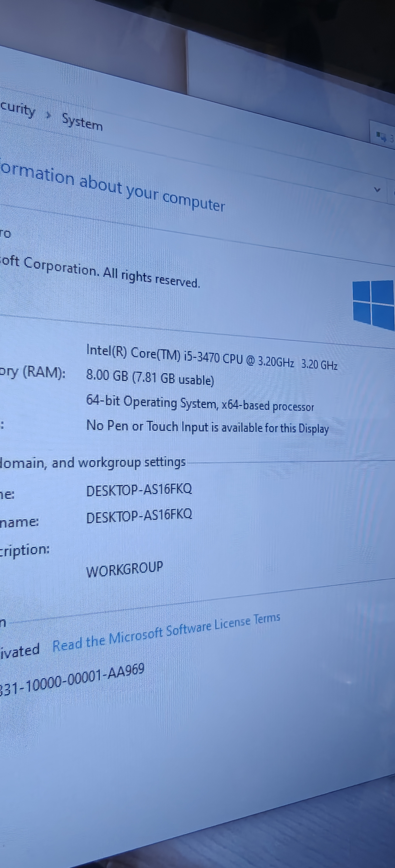Click the System breadcrumb in the address bar

(82, 122)
